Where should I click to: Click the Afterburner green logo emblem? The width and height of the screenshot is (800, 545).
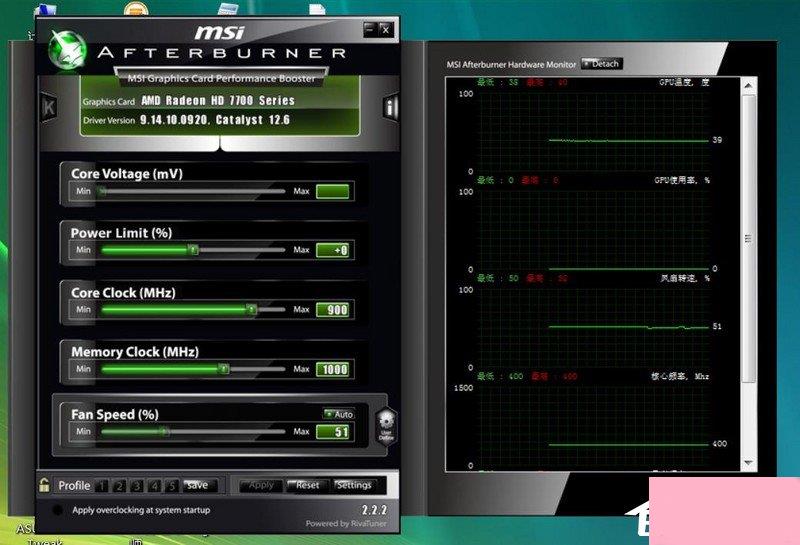[67, 51]
